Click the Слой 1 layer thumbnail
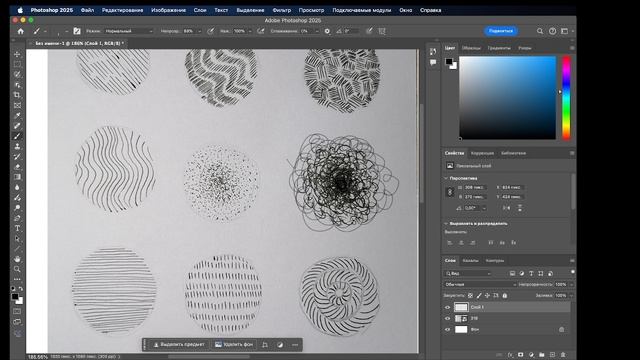This screenshot has width=640, height=360. [461, 307]
